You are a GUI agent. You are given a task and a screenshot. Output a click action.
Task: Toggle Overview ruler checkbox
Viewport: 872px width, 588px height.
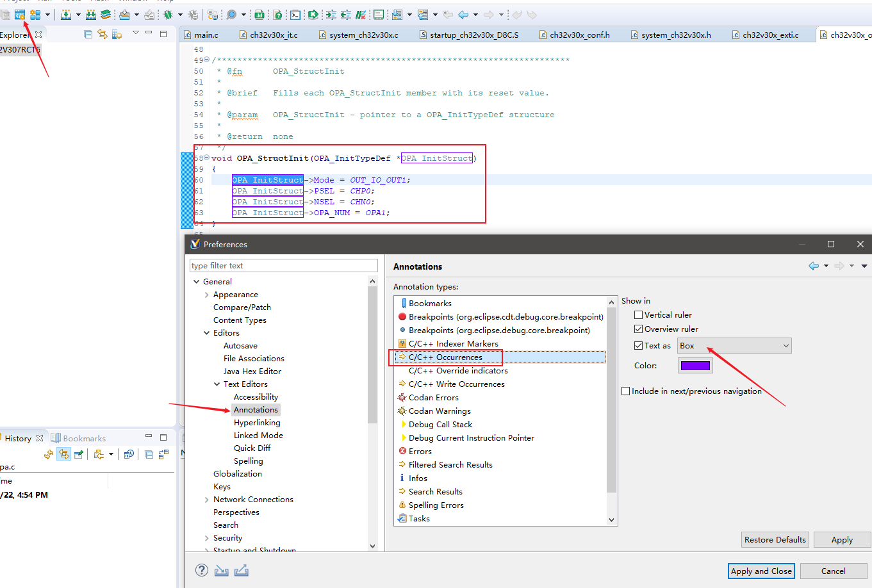pyautogui.click(x=638, y=329)
